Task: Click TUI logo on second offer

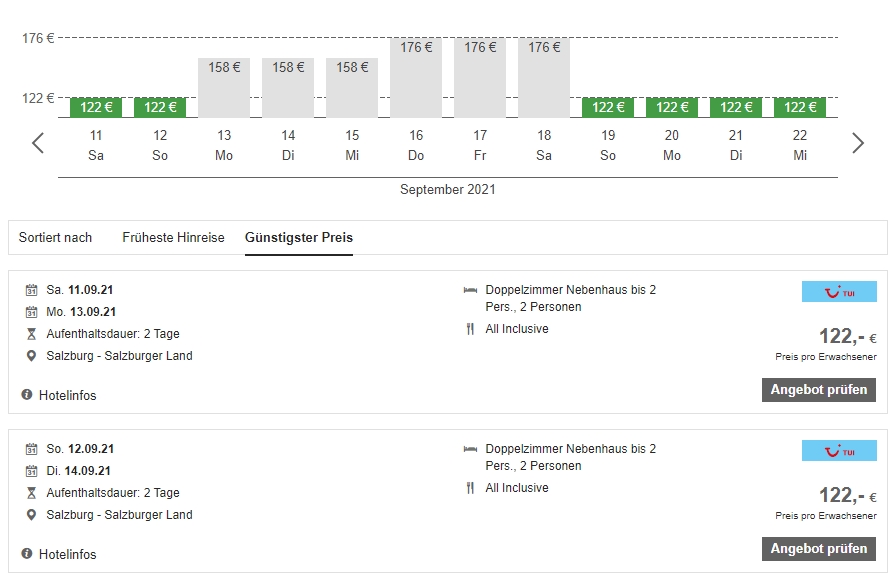Action: click(839, 450)
